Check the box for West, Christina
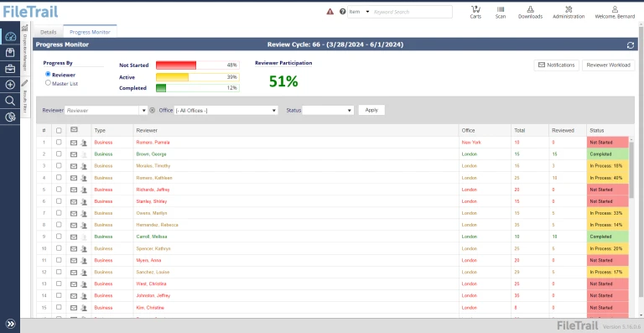 pos(59,284)
